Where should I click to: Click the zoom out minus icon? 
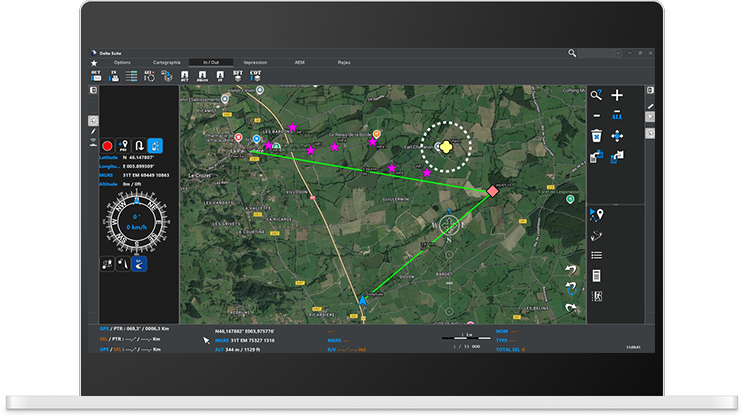[596, 116]
